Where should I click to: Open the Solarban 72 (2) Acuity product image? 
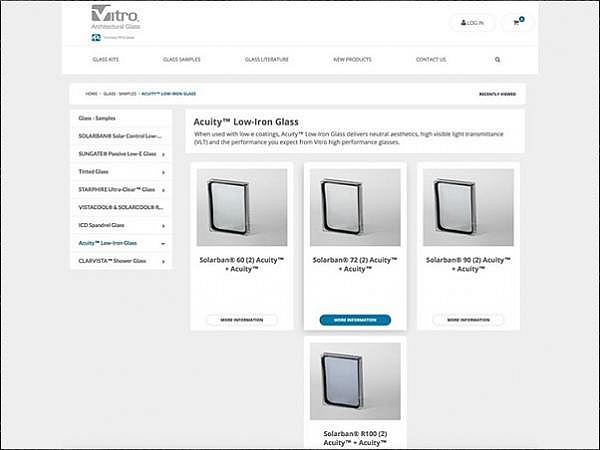[355, 207]
